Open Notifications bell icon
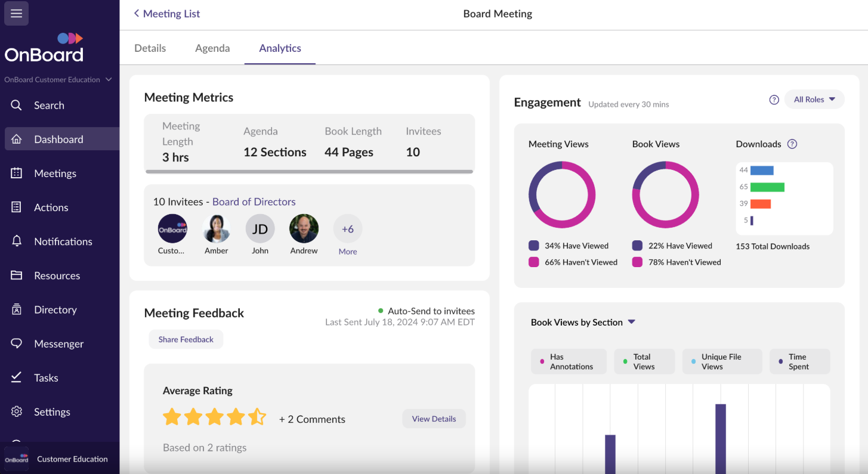This screenshot has height=474, width=868. [17, 241]
